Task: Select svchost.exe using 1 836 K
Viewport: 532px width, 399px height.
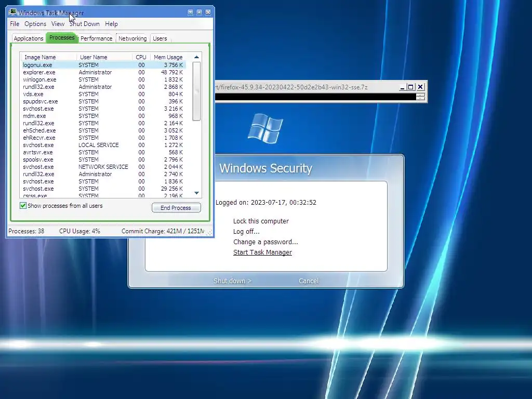Action: [103, 181]
